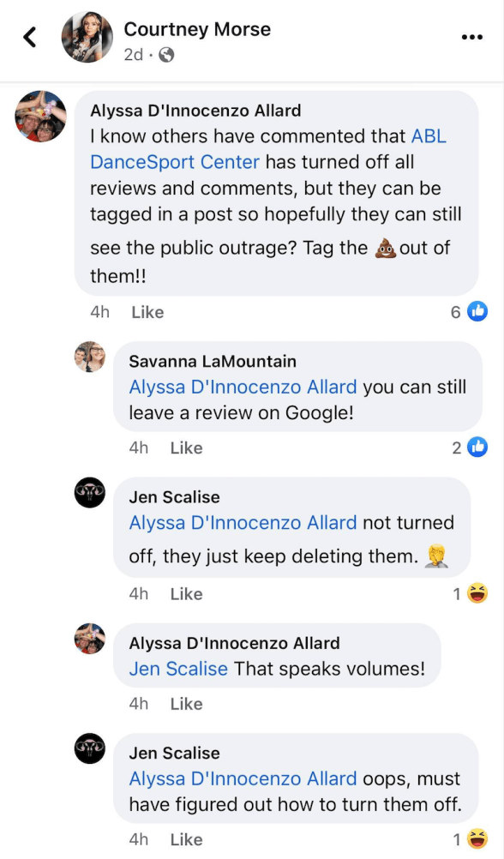Tap the back arrow icon

[30, 37]
